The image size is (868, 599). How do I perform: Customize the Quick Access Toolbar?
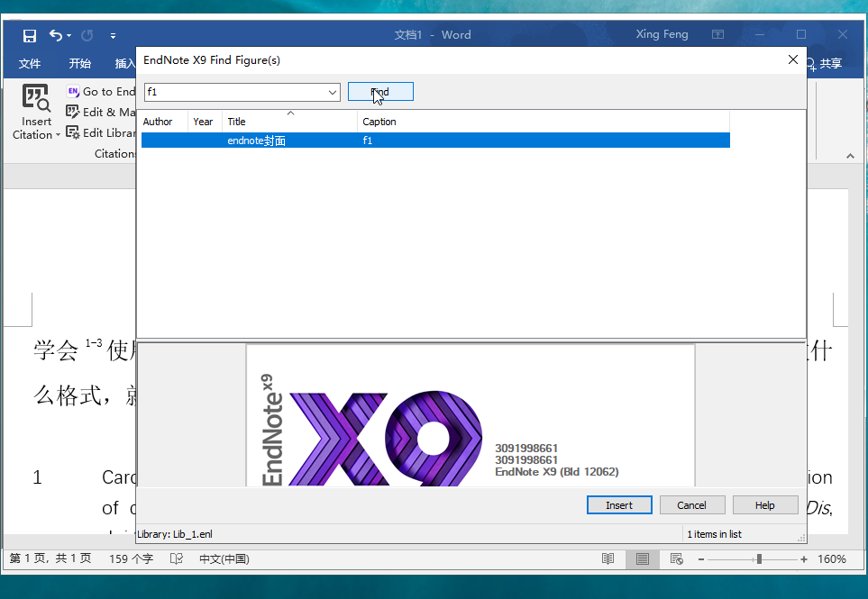point(113,36)
